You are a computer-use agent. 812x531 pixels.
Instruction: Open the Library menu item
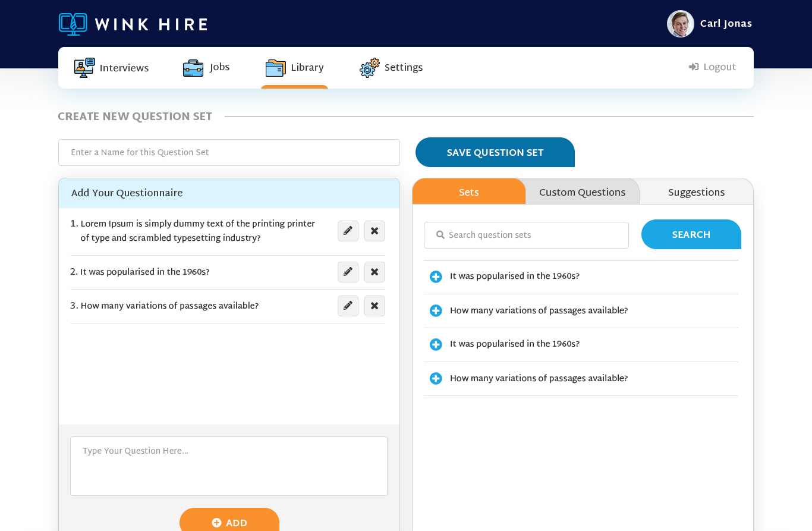295,68
